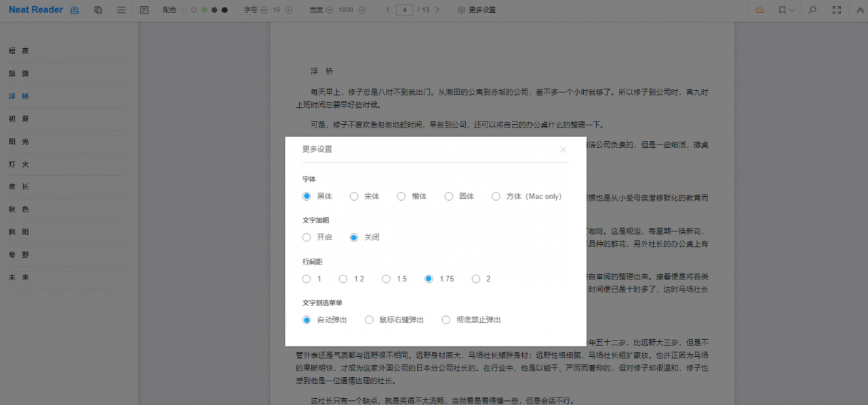Viewport: 868px width, 405px height.
Task: Select 黑体 font radio button
Action: click(307, 196)
